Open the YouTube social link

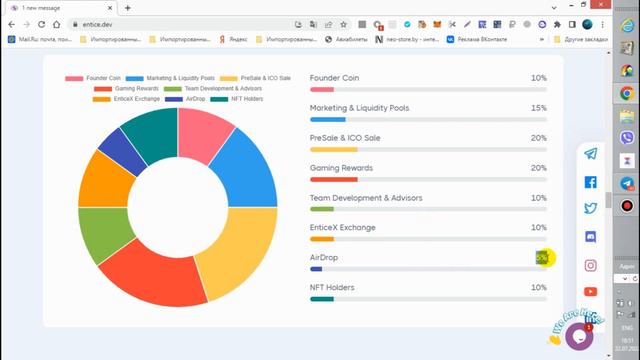click(591, 292)
